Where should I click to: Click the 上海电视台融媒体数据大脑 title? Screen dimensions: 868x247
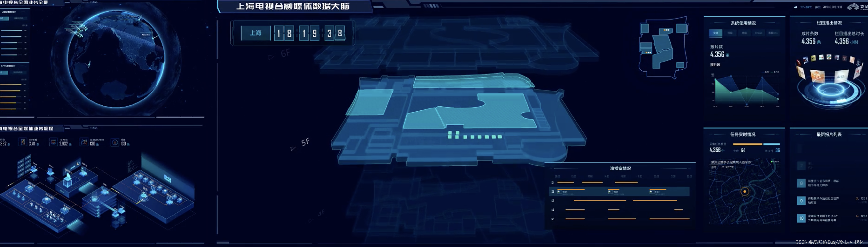tap(293, 6)
